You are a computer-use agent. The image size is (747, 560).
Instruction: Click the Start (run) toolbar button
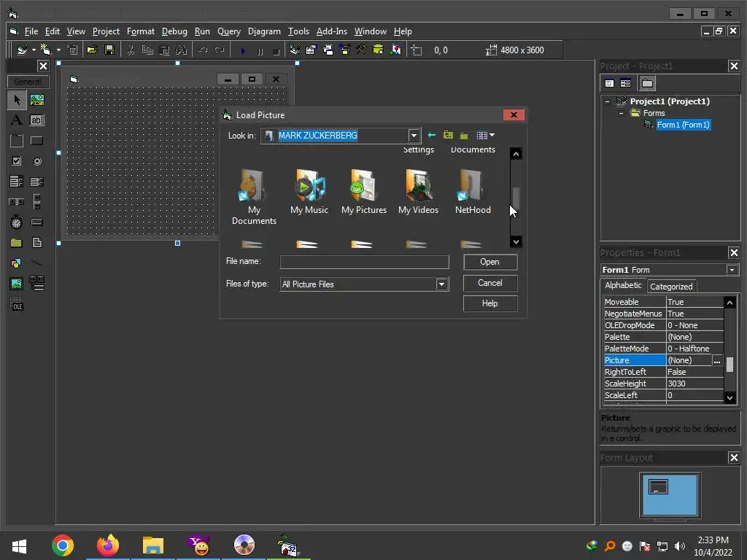point(243,50)
